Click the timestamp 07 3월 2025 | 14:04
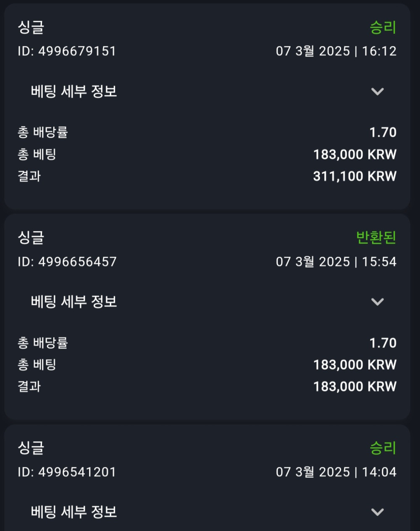Image resolution: width=420 pixels, height=531 pixels. pos(336,472)
